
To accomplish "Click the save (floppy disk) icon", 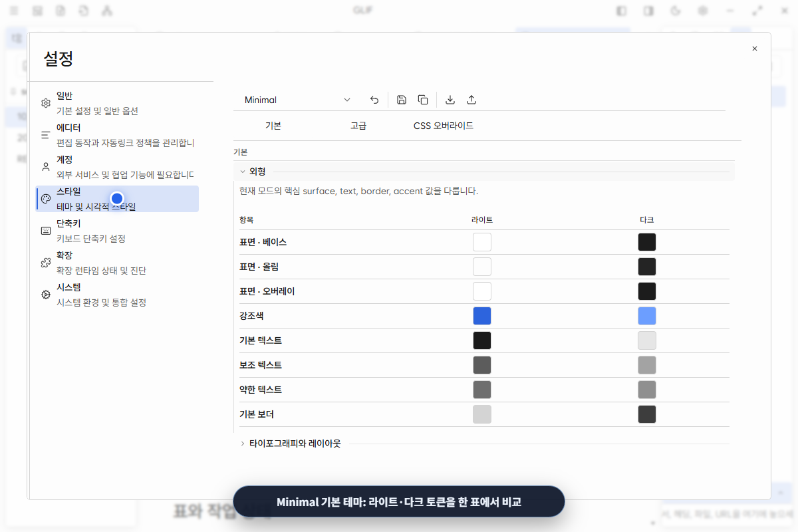I will (x=402, y=100).
